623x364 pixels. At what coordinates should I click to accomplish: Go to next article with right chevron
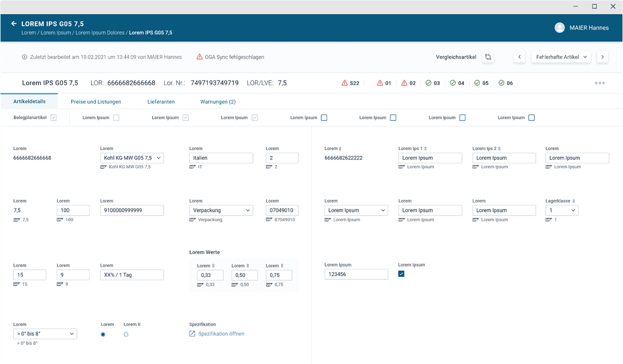602,57
